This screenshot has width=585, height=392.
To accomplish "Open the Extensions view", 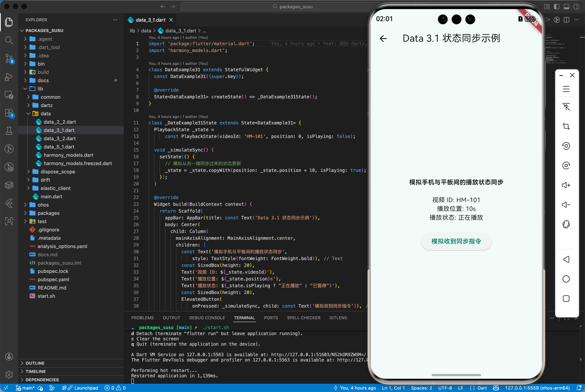I will pos(9,113).
